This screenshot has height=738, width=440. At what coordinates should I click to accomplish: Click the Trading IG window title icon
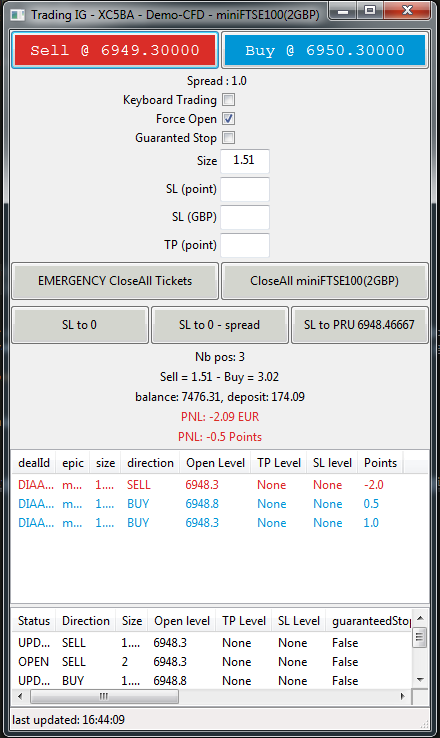tap(18, 15)
